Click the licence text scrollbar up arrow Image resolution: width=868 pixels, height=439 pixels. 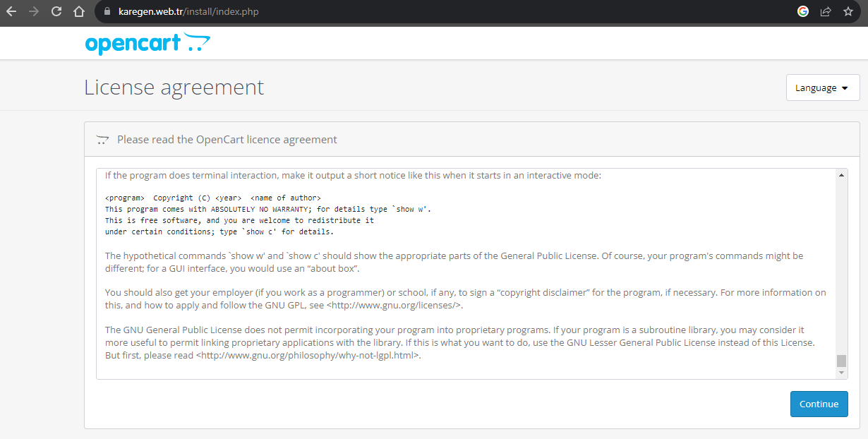(x=841, y=174)
